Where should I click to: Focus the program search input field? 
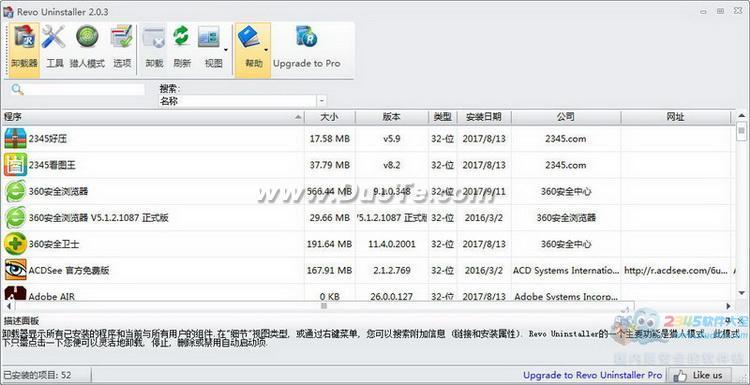84,89
